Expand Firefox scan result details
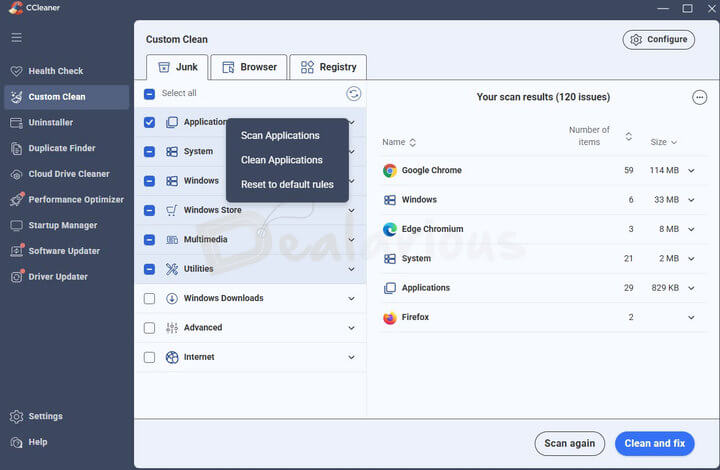This screenshot has width=720, height=470. [691, 317]
